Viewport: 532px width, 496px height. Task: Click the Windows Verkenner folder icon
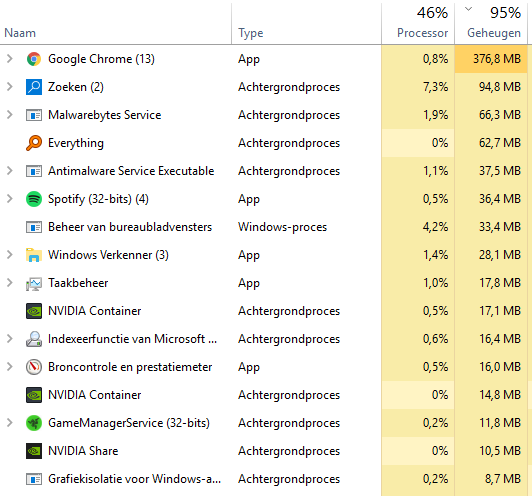34,255
